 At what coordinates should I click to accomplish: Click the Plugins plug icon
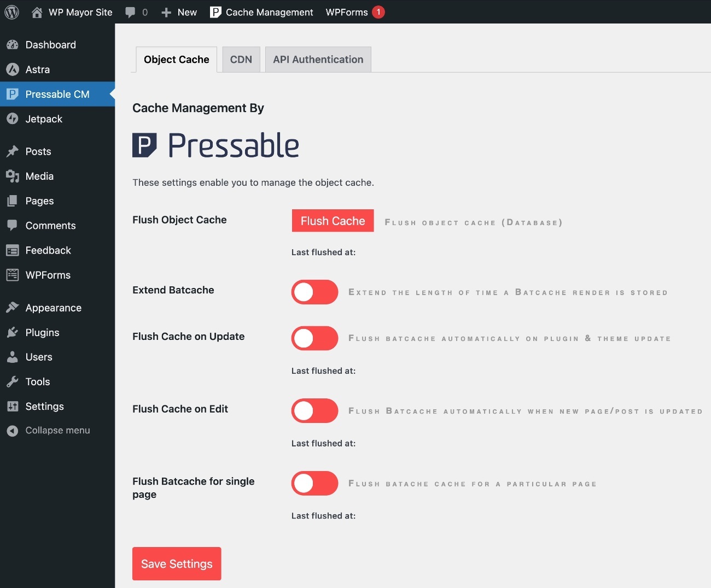coord(13,332)
